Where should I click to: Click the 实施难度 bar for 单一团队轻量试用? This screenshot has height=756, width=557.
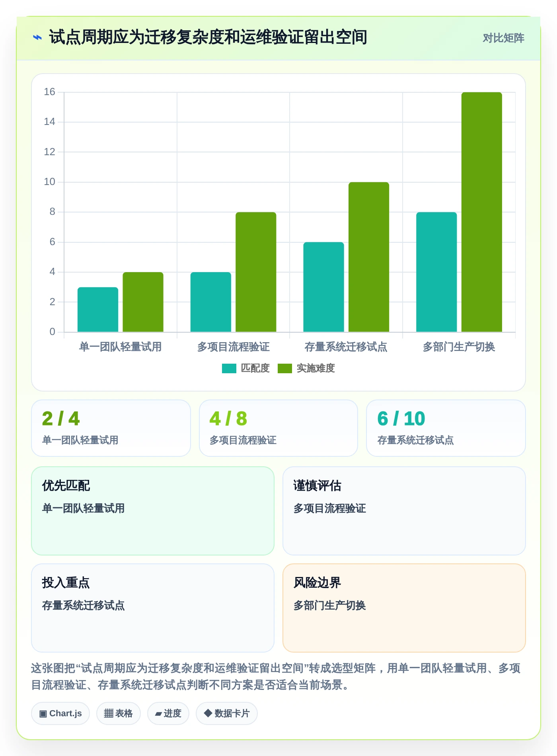tap(143, 302)
